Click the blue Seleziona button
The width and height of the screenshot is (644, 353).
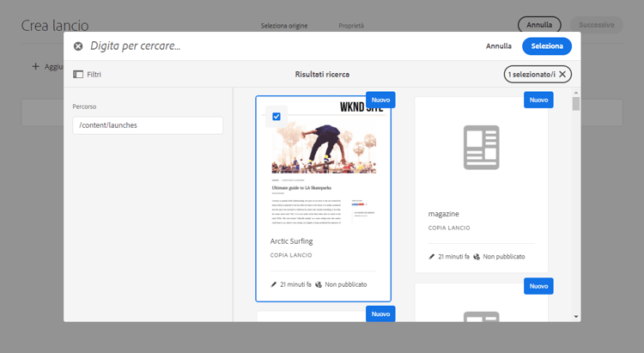tap(547, 46)
